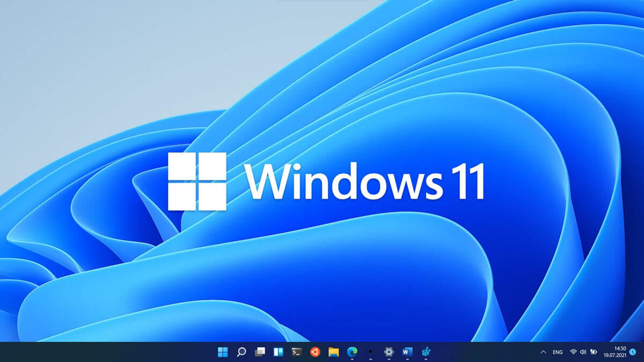The width and height of the screenshot is (644, 362).
Task: Open Task View from taskbar
Action: tap(260, 352)
